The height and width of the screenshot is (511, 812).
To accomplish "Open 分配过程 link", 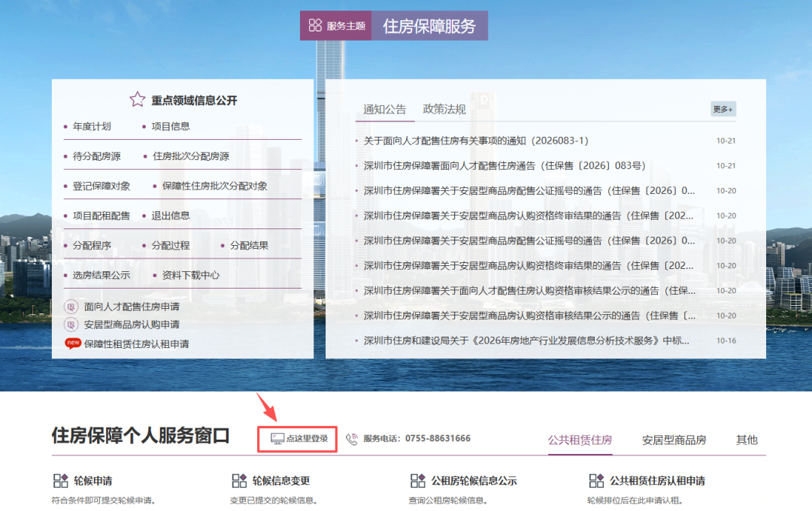I will (x=171, y=246).
